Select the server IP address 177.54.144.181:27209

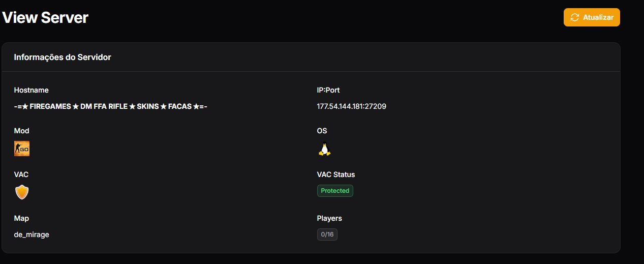tap(351, 106)
